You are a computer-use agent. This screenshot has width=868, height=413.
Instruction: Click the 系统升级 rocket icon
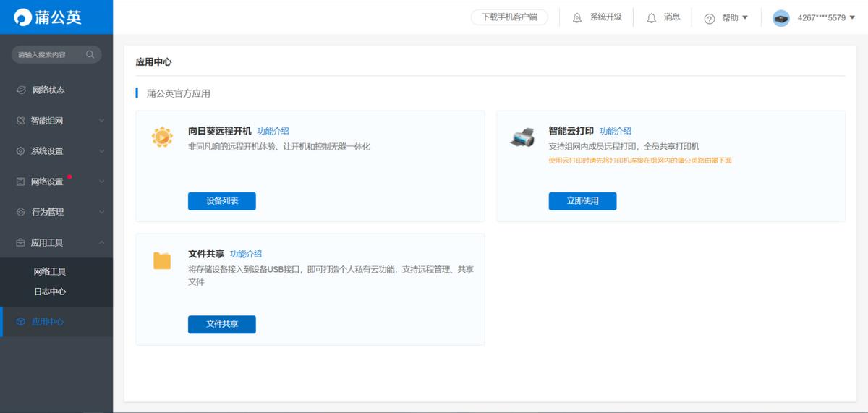pyautogui.click(x=577, y=17)
